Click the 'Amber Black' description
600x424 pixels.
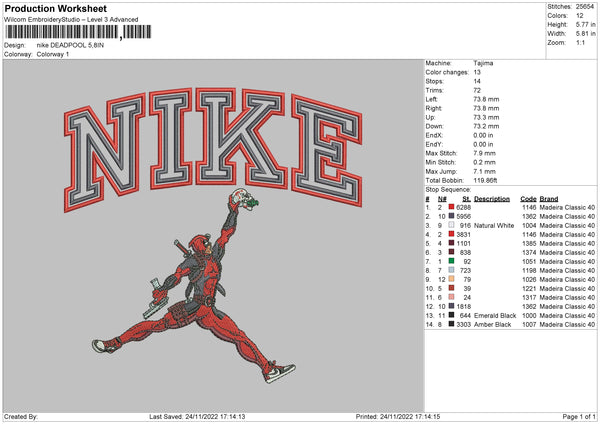pos(492,325)
